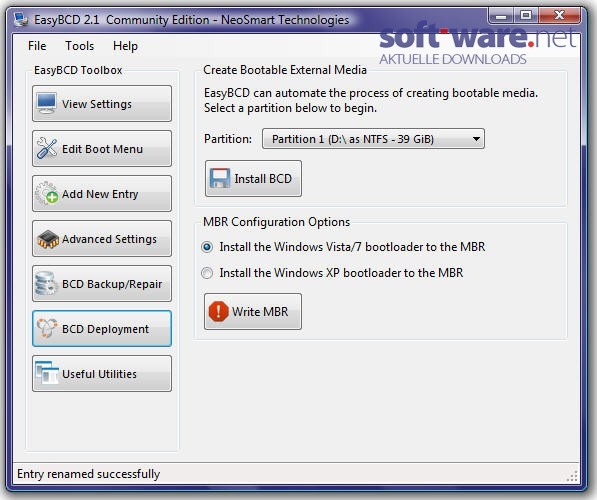
Task: Click the database icon on BCD Backup/Repair
Action: pyautogui.click(x=45, y=284)
